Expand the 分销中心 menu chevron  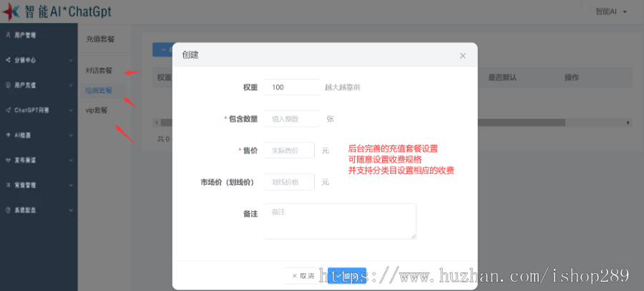tap(71, 60)
